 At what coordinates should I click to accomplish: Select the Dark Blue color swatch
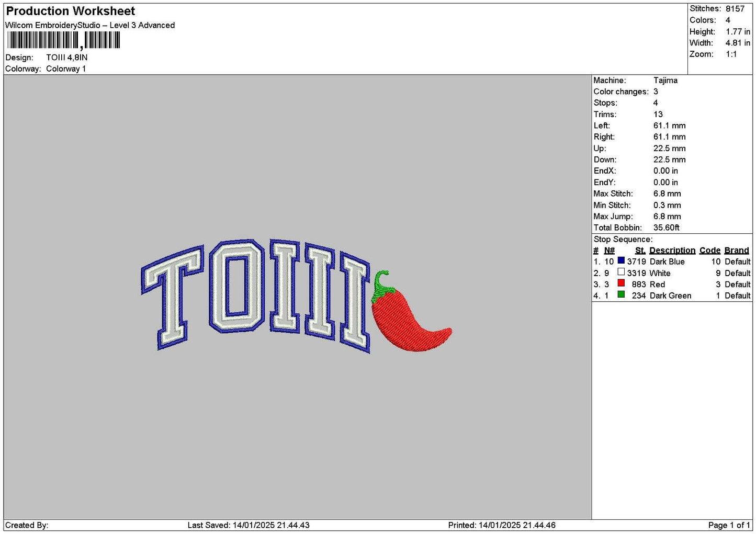click(x=621, y=260)
